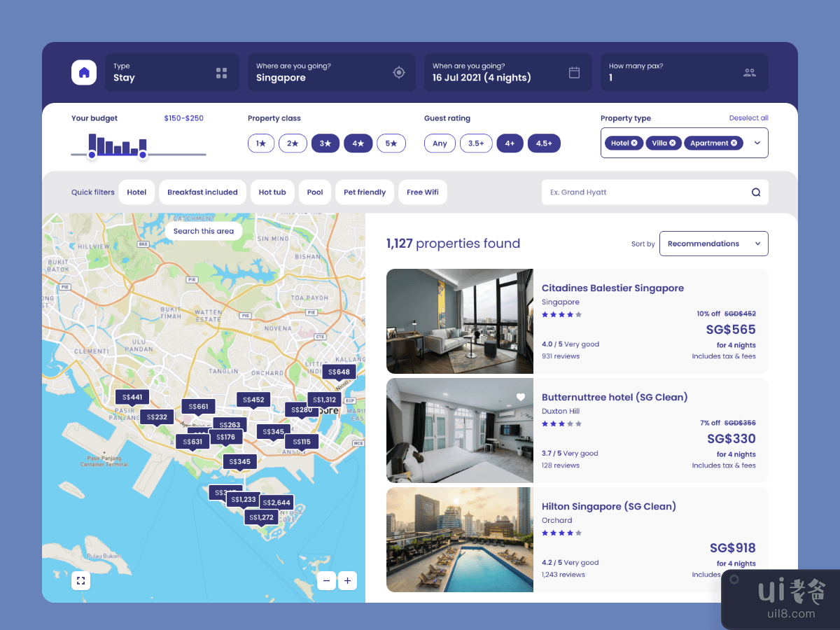Click the home icon in header
The image size is (840, 630).
coord(84,73)
